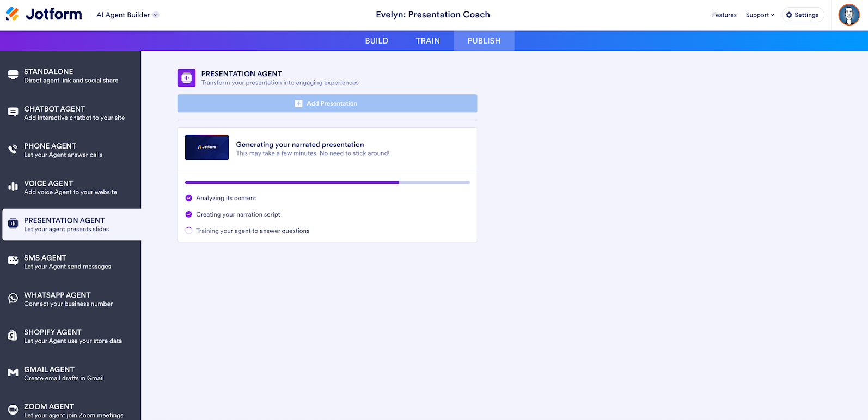Click the Voice Agent sound bars icon

13,187
